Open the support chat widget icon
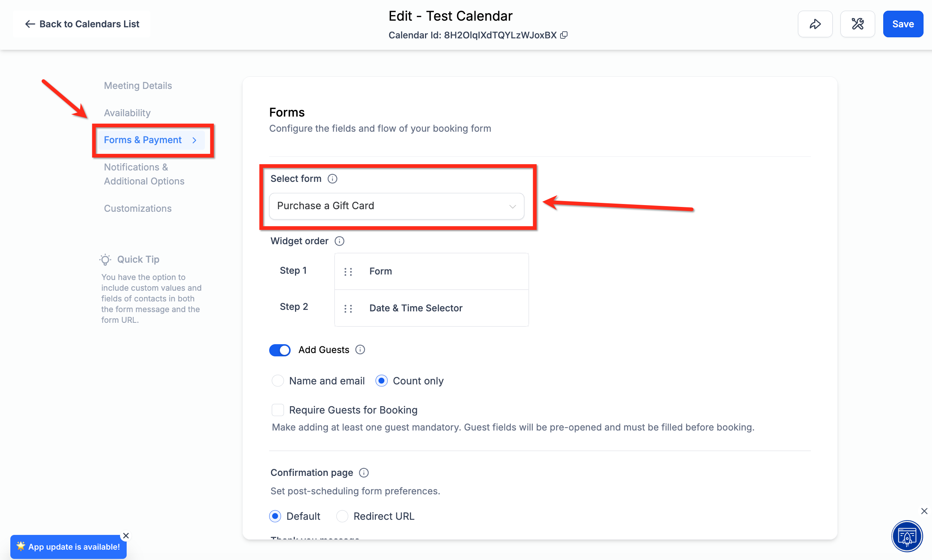Screen dimensions: 932x560 click(907, 536)
